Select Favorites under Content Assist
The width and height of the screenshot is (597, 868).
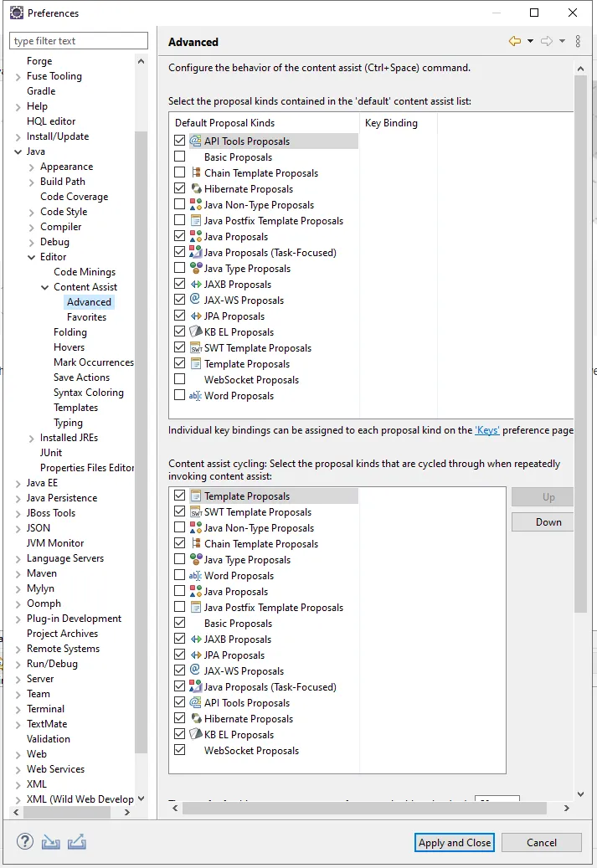tap(86, 317)
